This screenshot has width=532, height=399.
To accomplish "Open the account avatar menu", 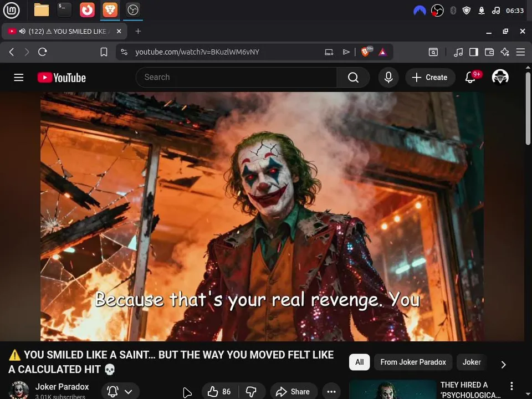I will (500, 77).
